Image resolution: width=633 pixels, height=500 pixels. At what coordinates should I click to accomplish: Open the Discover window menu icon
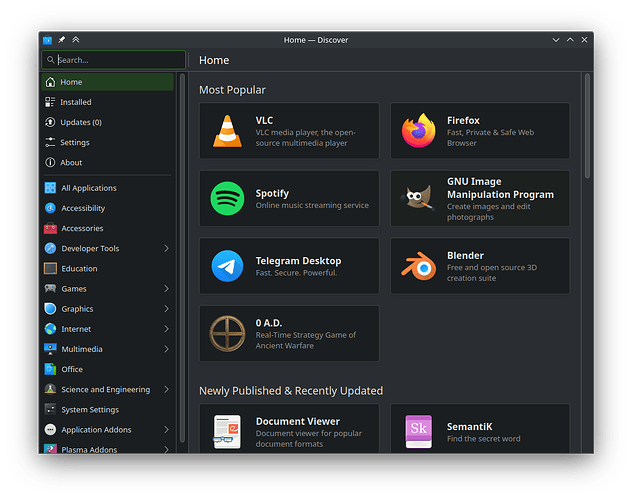click(x=48, y=40)
